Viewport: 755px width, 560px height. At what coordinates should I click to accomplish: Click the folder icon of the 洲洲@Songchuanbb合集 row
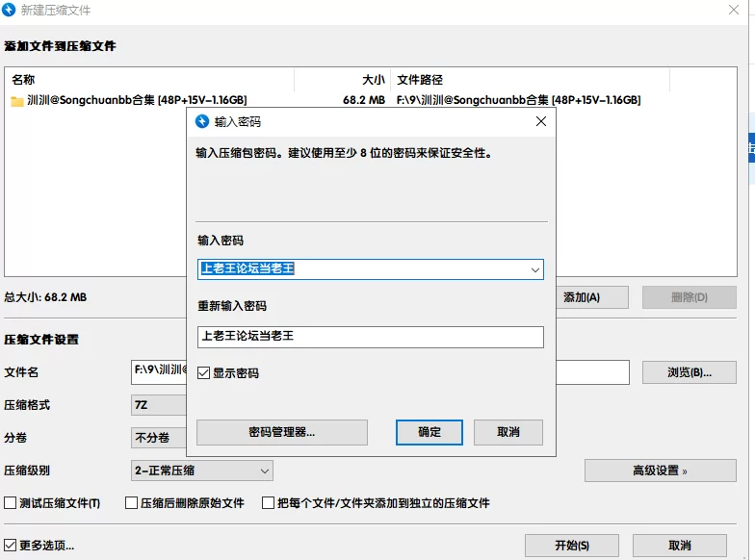tap(17, 101)
